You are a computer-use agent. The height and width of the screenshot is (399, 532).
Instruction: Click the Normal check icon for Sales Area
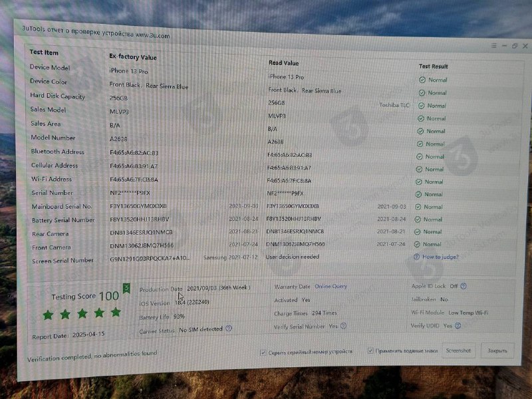click(x=420, y=131)
